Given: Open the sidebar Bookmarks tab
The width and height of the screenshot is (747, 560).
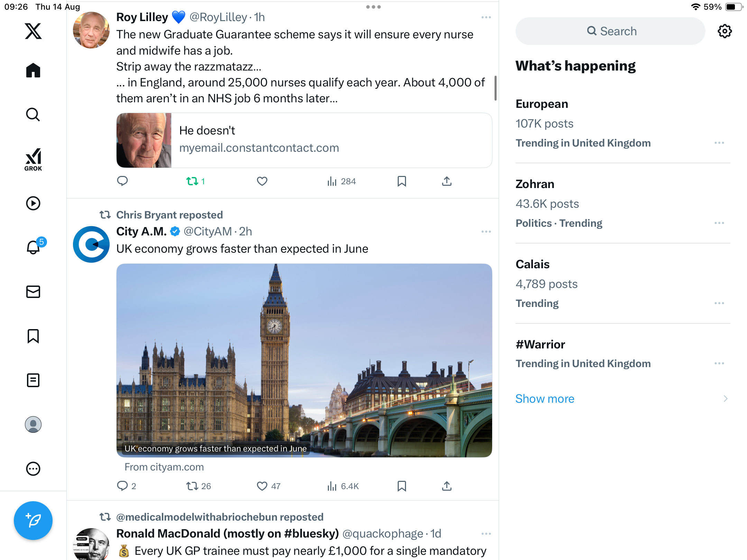Looking at the screenshot, I should click(x=33, y=336).
